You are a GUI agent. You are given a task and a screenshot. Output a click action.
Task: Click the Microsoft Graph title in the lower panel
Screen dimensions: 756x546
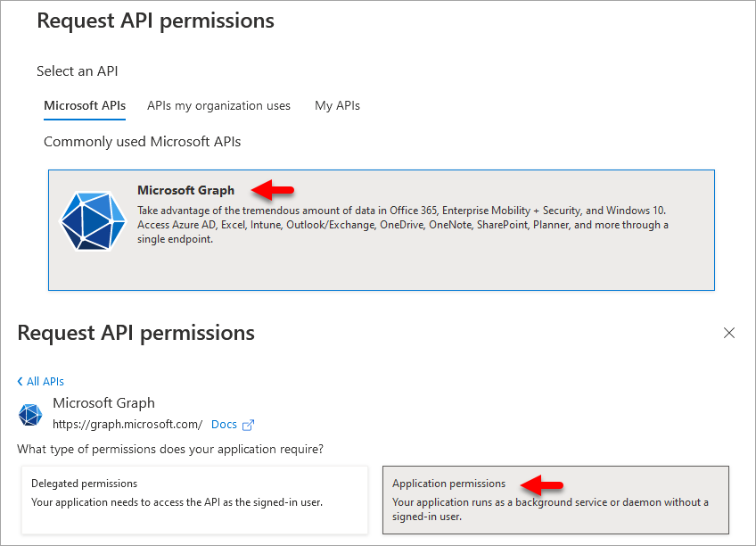[x=103, y=402]
